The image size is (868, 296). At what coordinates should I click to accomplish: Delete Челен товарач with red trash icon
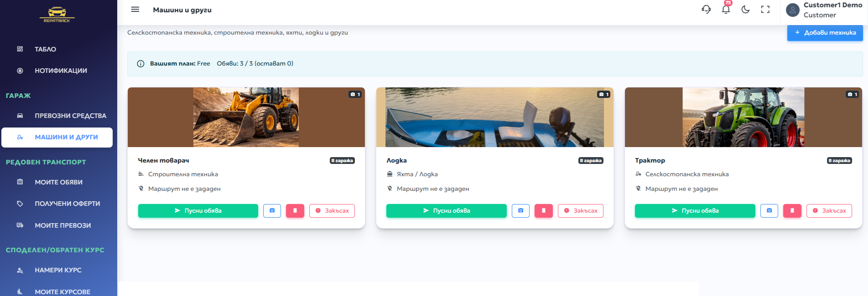(295, 211)
